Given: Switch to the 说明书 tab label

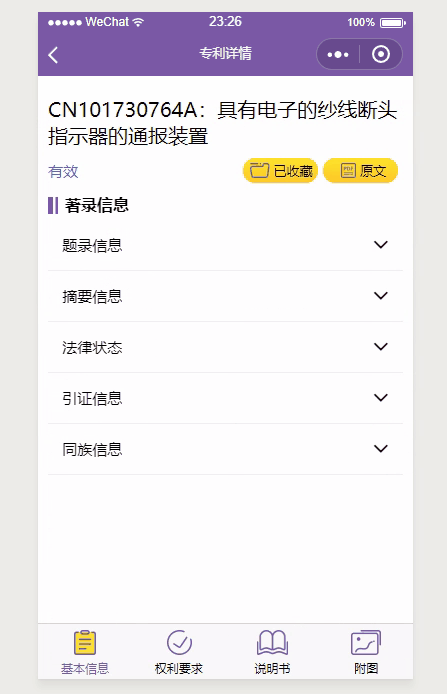Looking at the screenshot, I should coord(272,668).
